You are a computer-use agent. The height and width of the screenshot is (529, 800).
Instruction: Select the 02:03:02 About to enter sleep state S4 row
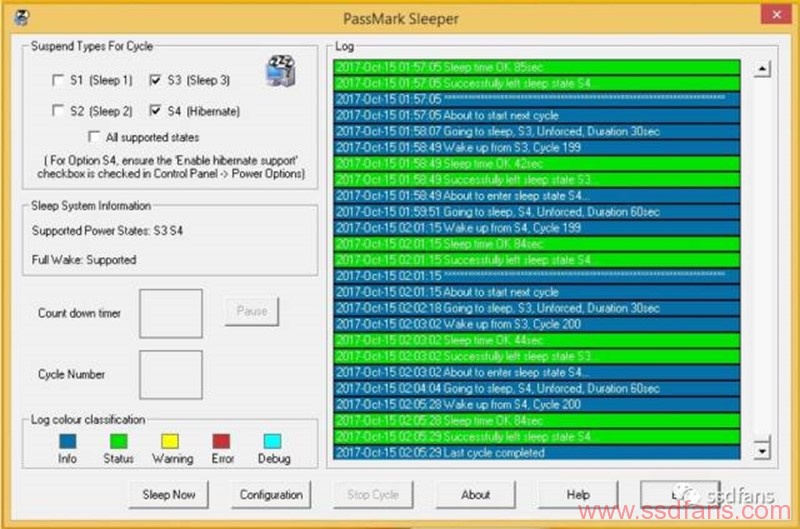tap(537, 372)
